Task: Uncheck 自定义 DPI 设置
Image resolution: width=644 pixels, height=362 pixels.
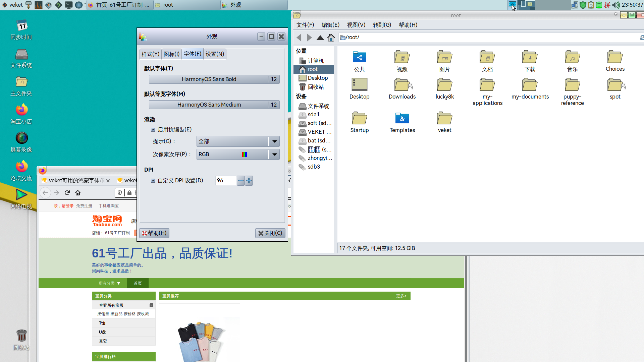Action: 154,180
